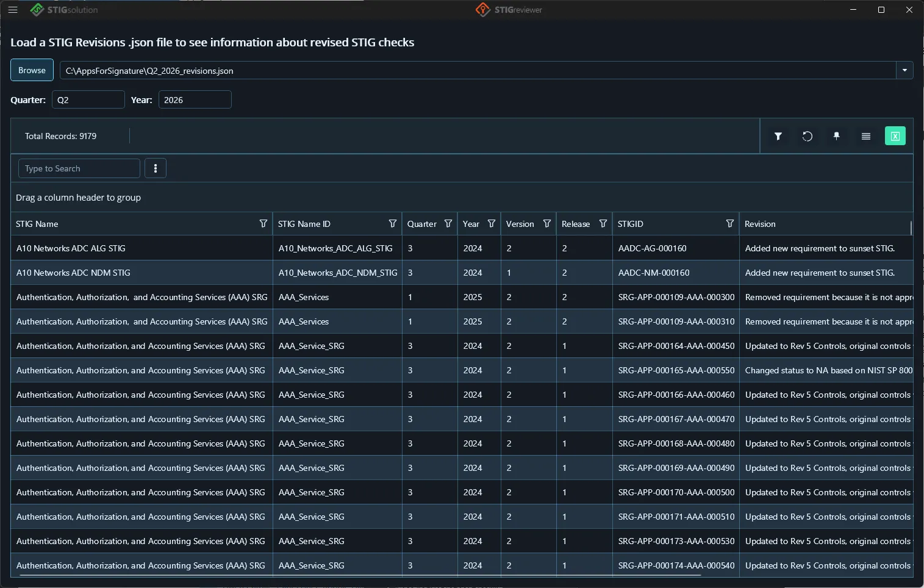This screenshot has height=588, width=924.
Task: Select the A10 Networks ADC ALG STIG row
Action: [x=462, y=248]
